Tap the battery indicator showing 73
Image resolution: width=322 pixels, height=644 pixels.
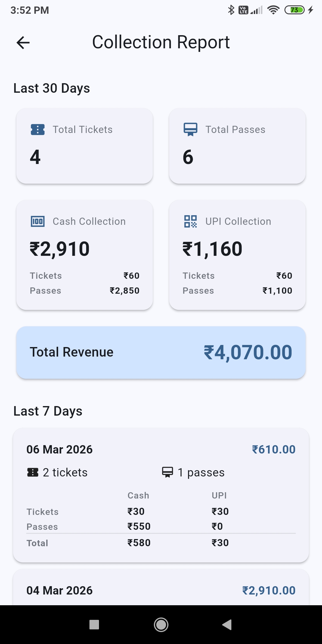294,10
